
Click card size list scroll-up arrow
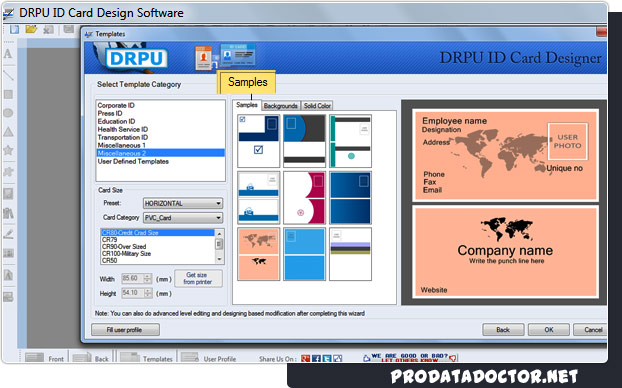click(219, 233)
